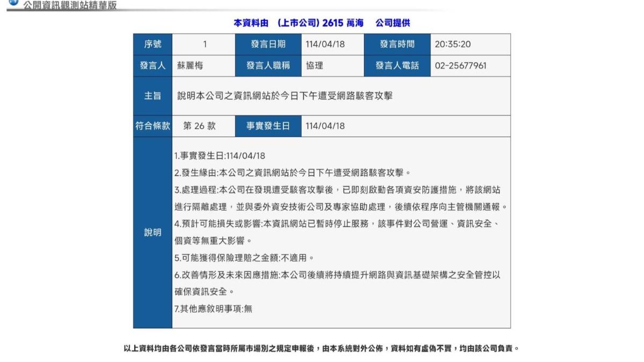The width and height of the screenshot is (644, 362).
Task: Click the 公開資訊觀測站精華版 site title
Action: click(x=69, y=5)
